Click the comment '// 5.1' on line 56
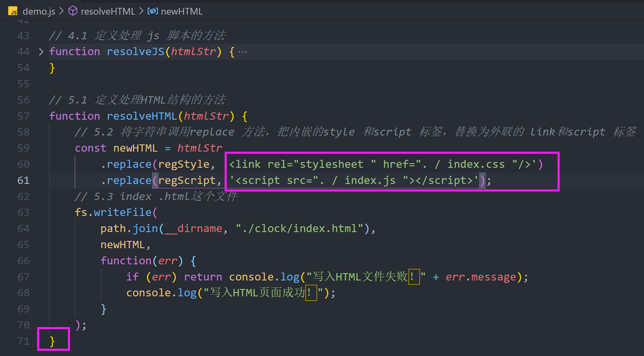 tap(137, 100)
